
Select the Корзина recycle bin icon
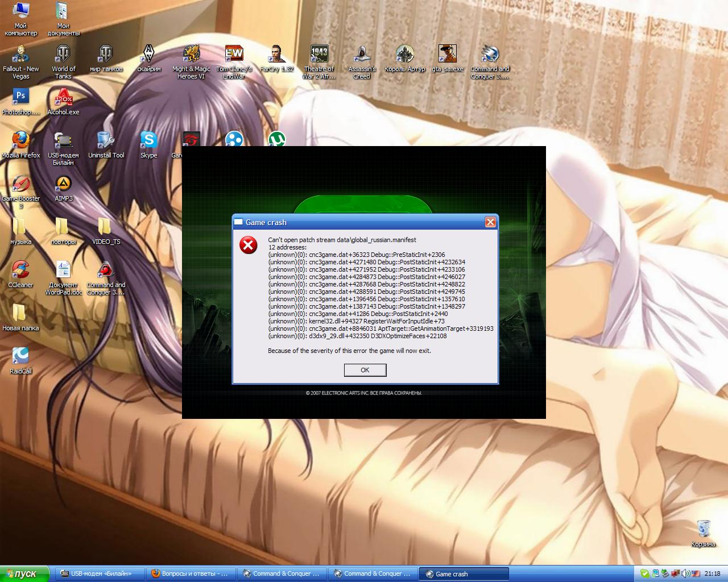pos(704,534)
